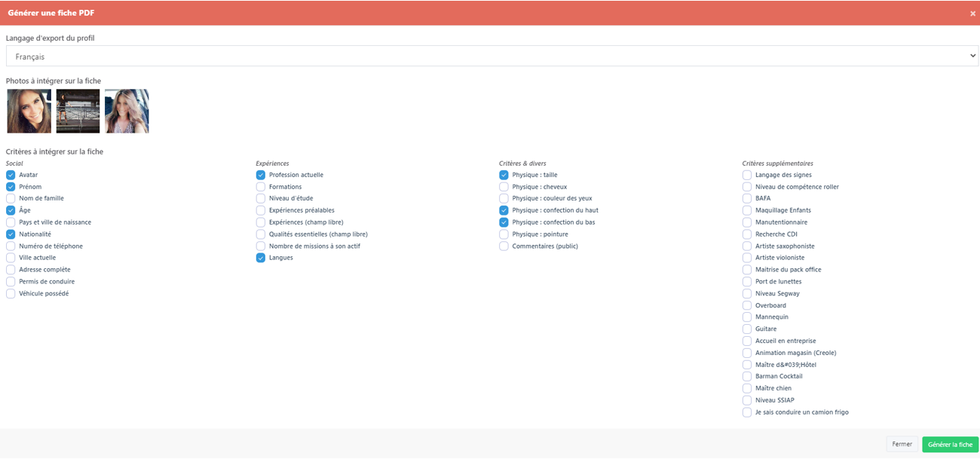The image size is (980, 462).
Task: Tick the Numéro de téléphone checkbox
Action: pyautogui.click(x=11, y=246)
